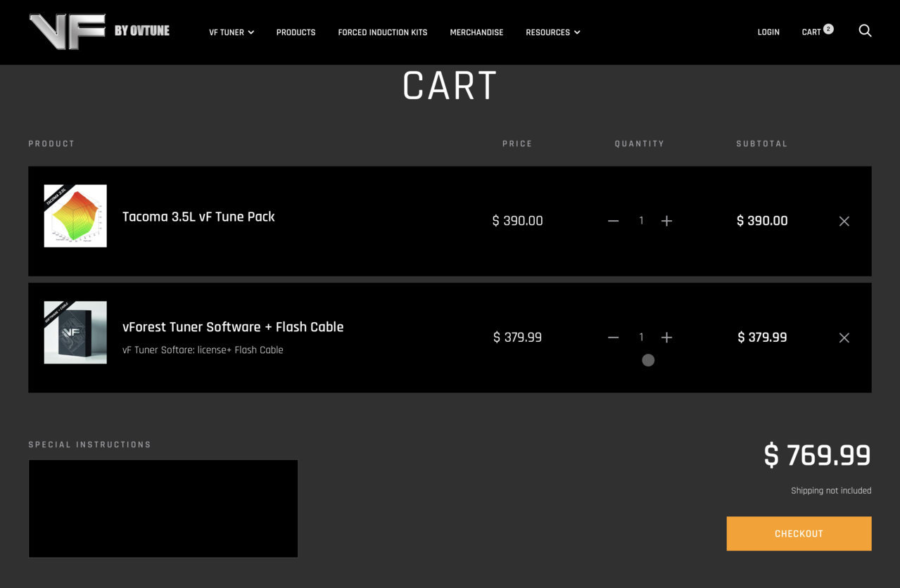Click into the Special Instructions text box
900x588 pixels.
tap(163, 509)
